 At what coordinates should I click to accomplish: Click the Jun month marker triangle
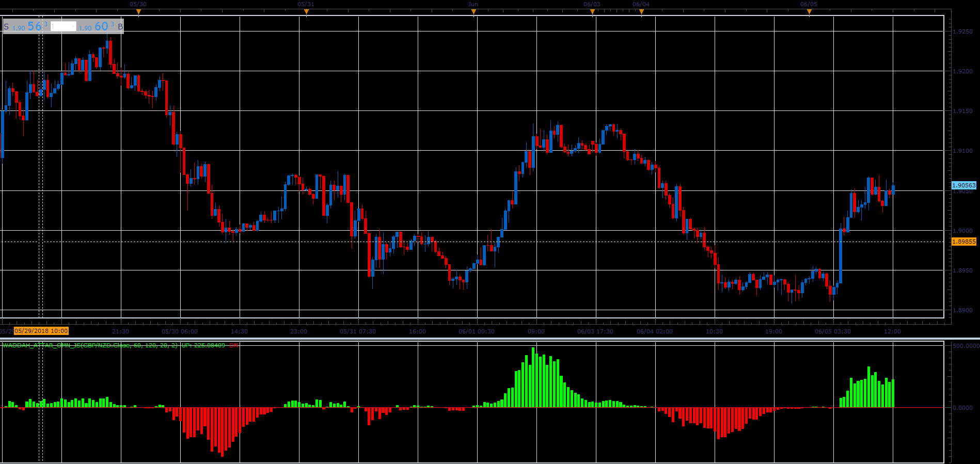[473, 12]
